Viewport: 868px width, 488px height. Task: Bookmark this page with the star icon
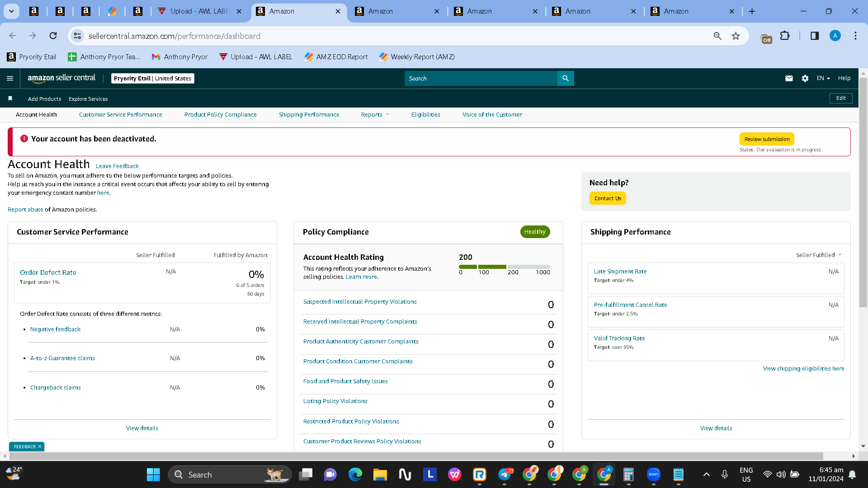[x=736, y=36]
